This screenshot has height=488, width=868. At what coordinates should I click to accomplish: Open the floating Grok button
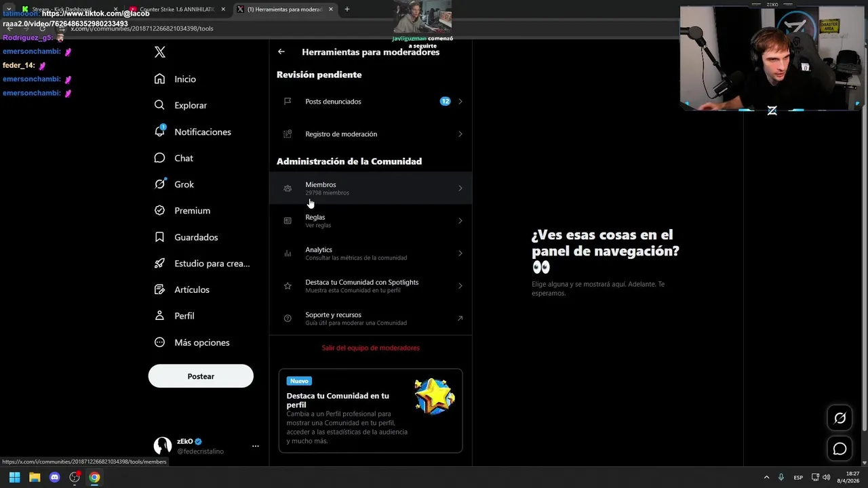click(x=840, y=418)
